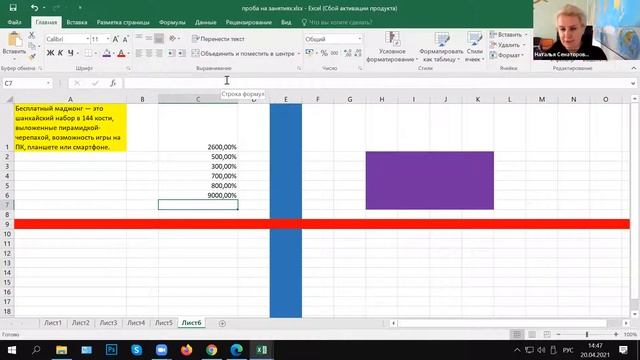Toggle middle vertical alignment

pyautogui.click(x=149, y=38)
